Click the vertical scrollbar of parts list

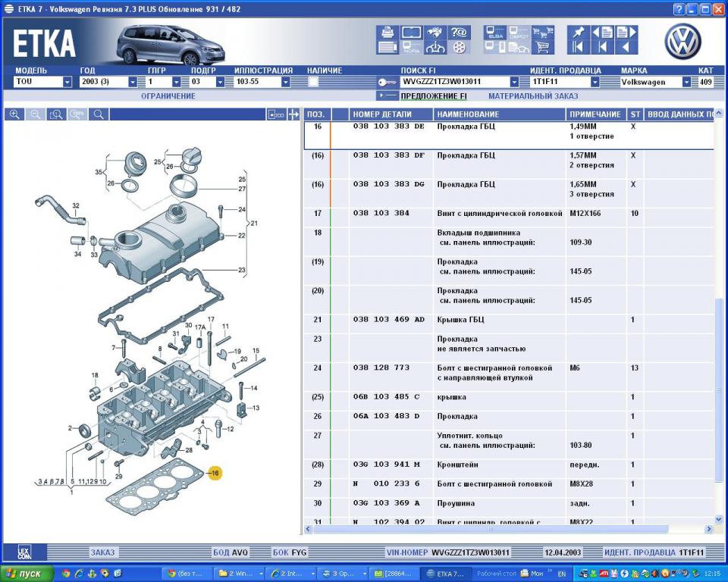(719, 390)
